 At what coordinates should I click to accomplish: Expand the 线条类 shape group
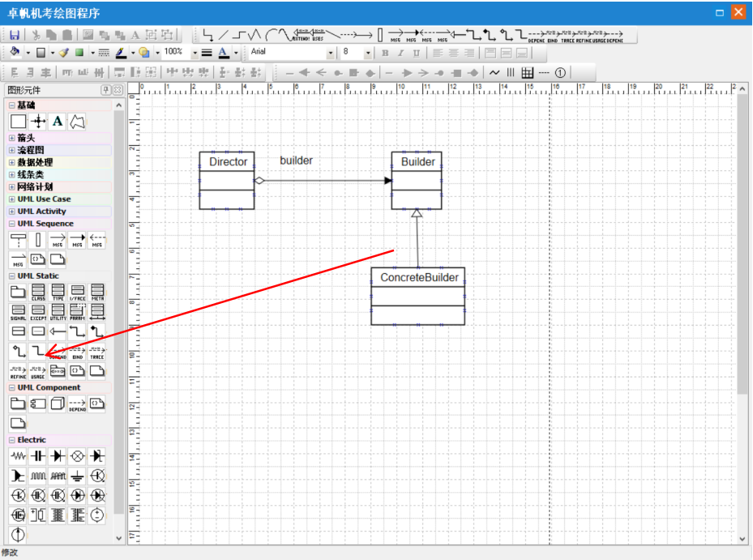(x=12, y=175)
